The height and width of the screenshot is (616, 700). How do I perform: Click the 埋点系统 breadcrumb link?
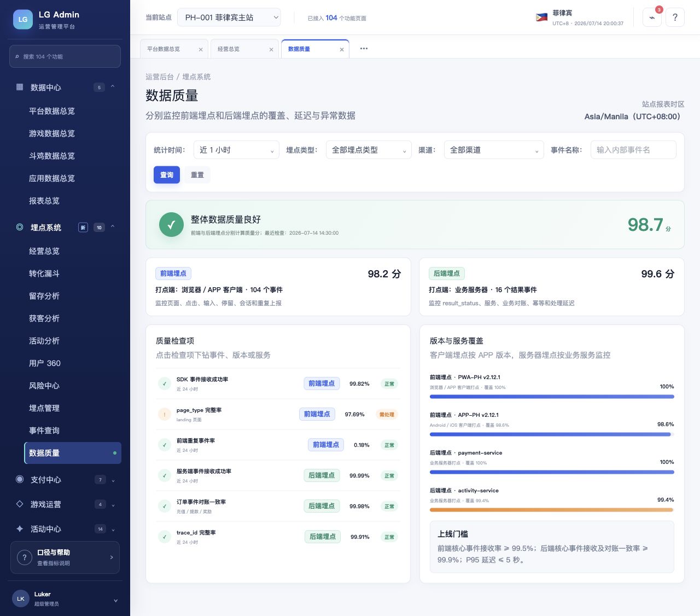point(196,77)
